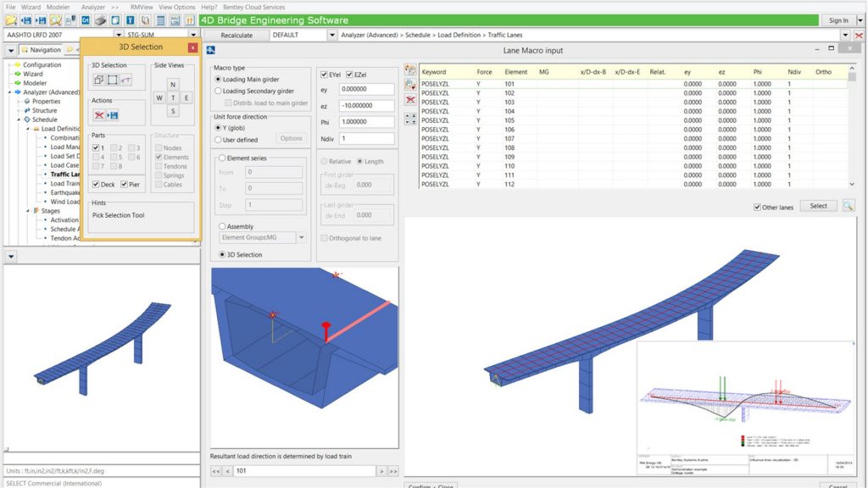Click the magnifier search toolbar icon
This screenshot has width=868, height=488.
pos(55,20)
